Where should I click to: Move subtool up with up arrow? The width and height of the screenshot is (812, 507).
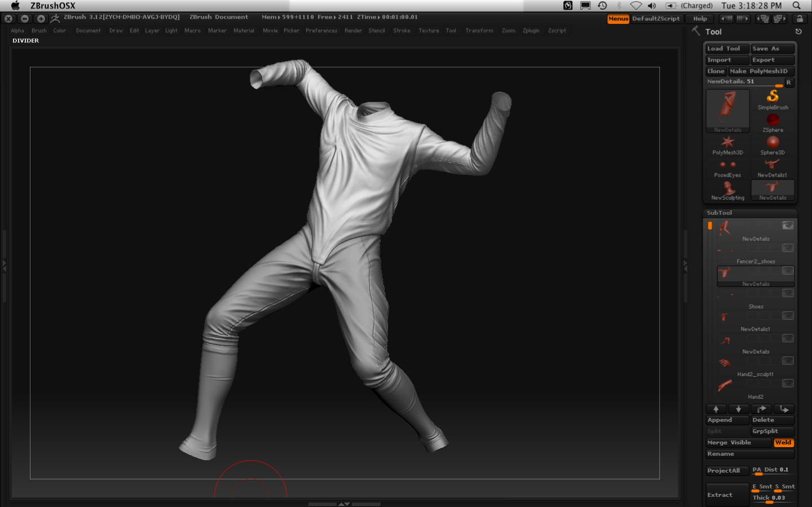(716, 409)
